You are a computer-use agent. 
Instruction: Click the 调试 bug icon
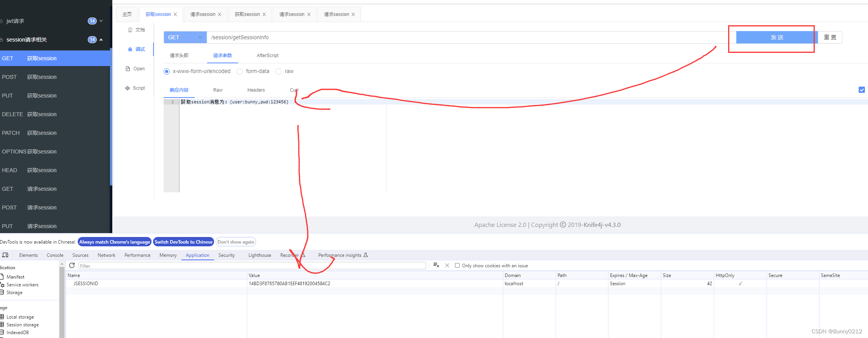pos(130,49)
